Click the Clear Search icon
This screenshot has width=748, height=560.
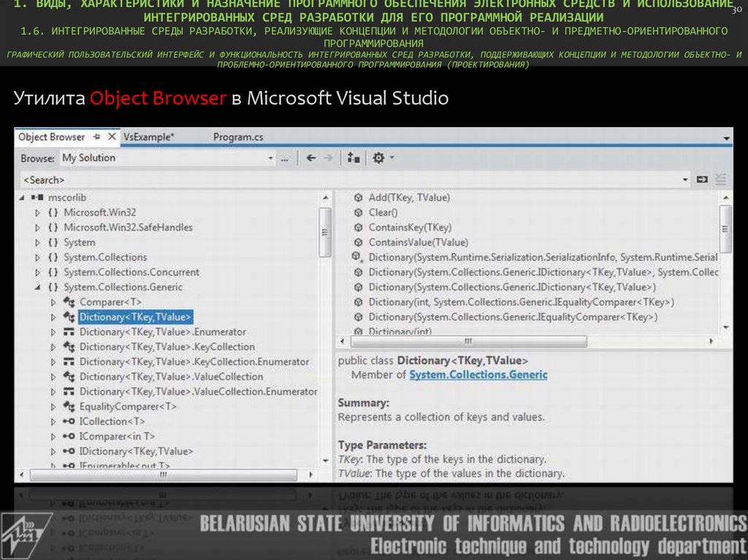click(721, 179)
